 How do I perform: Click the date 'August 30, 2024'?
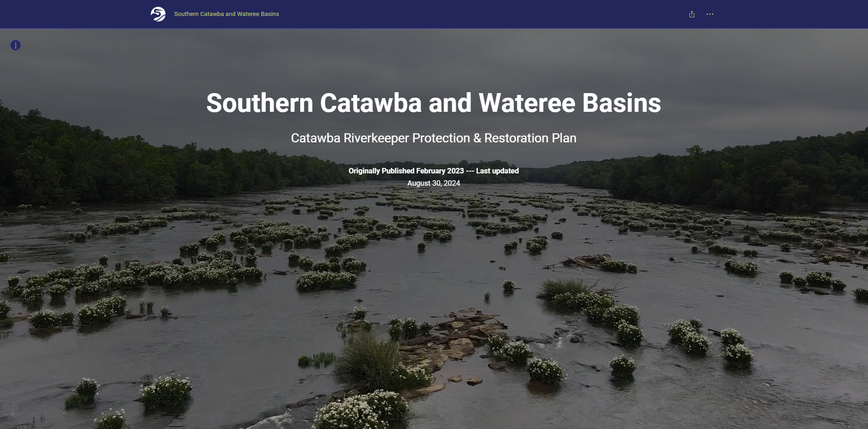point(434,183)
